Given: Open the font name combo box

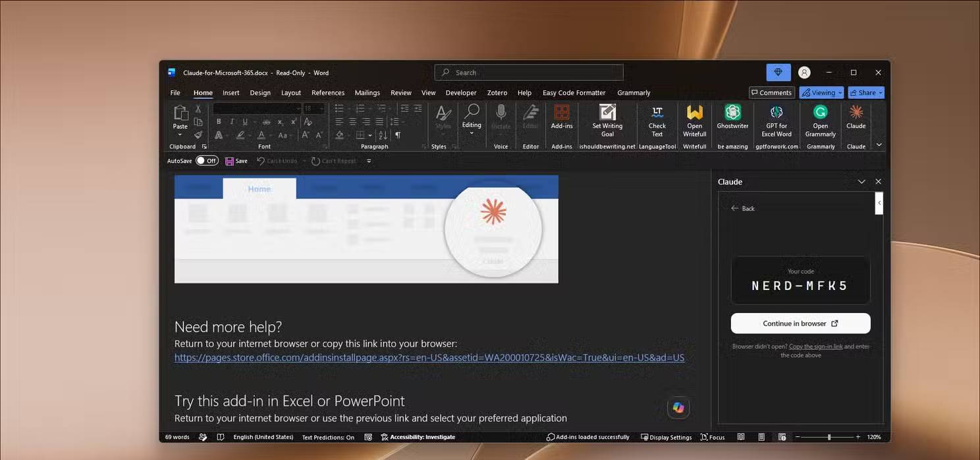Looking at the screenshot, I should [258, 109].
